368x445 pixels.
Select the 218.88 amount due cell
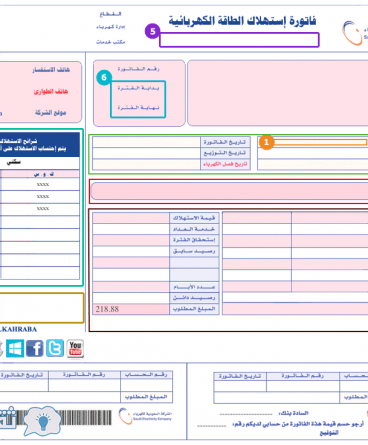tap(131, 309)
